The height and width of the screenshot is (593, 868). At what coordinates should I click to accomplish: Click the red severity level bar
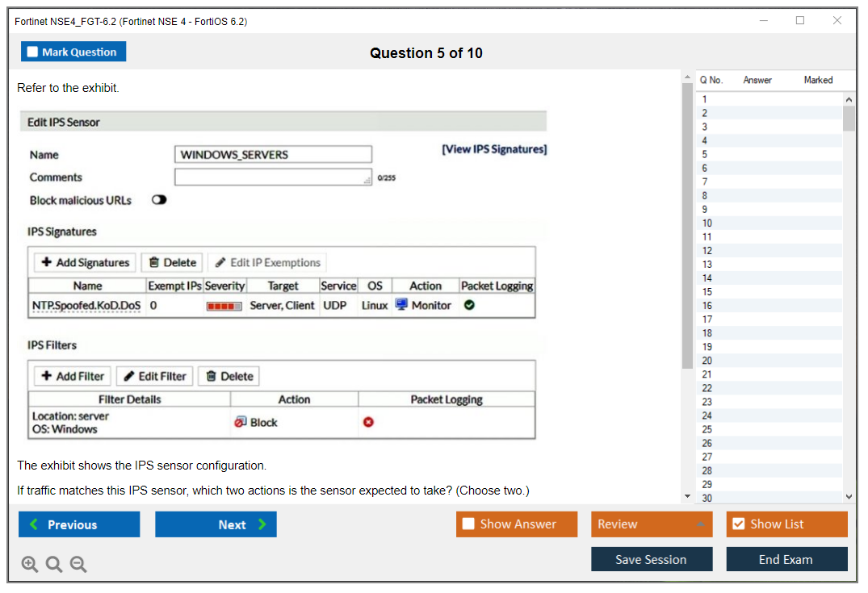(224, 307)
